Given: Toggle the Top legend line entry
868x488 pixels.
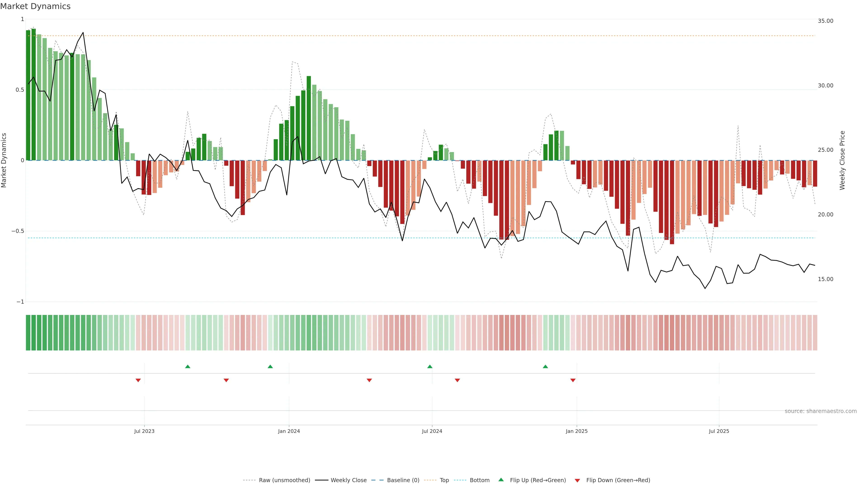Looking at the screenshot, I should pos(444,480).
